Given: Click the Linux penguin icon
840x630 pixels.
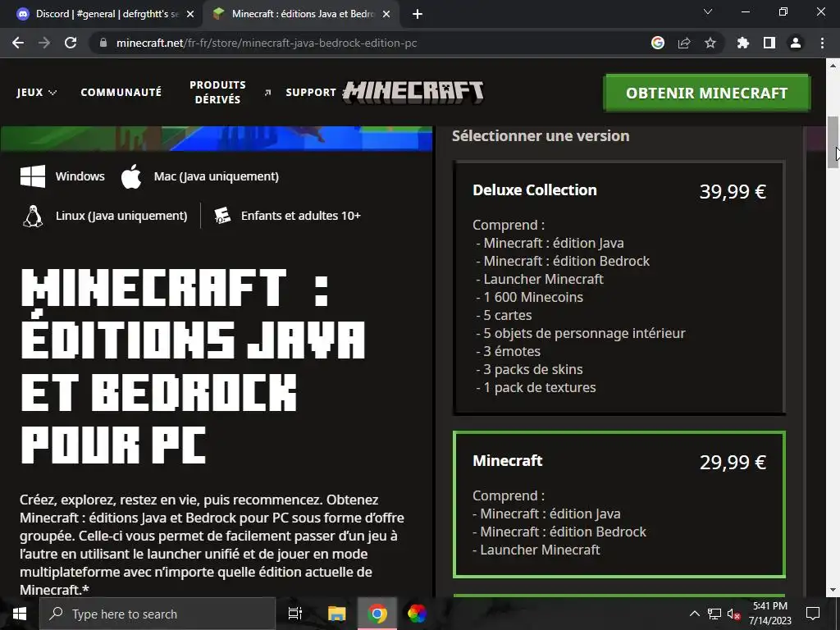Looking at the screenshot, I should 33,216.
